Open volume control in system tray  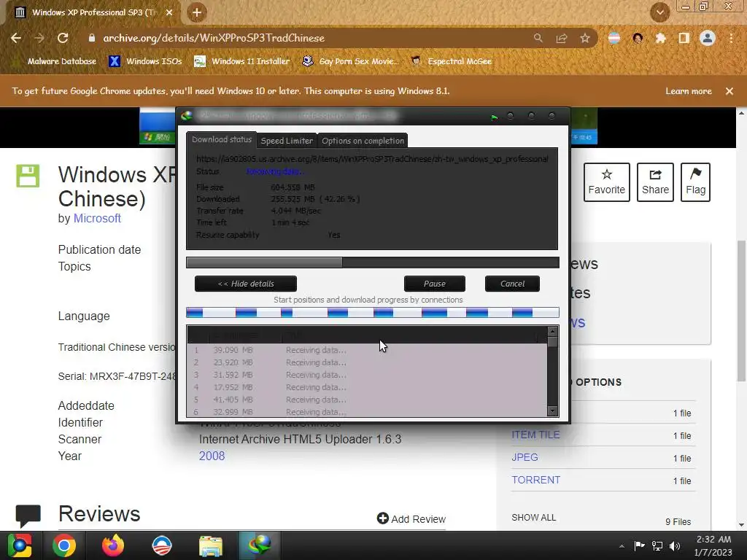click(675, 546)
